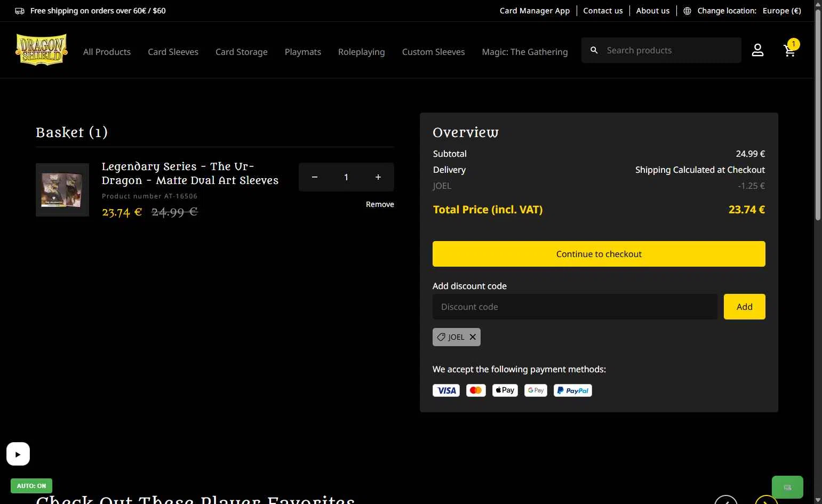This screenshot has width=822, height=504.
Task: Open the About us link
Action: coord(653,11)
